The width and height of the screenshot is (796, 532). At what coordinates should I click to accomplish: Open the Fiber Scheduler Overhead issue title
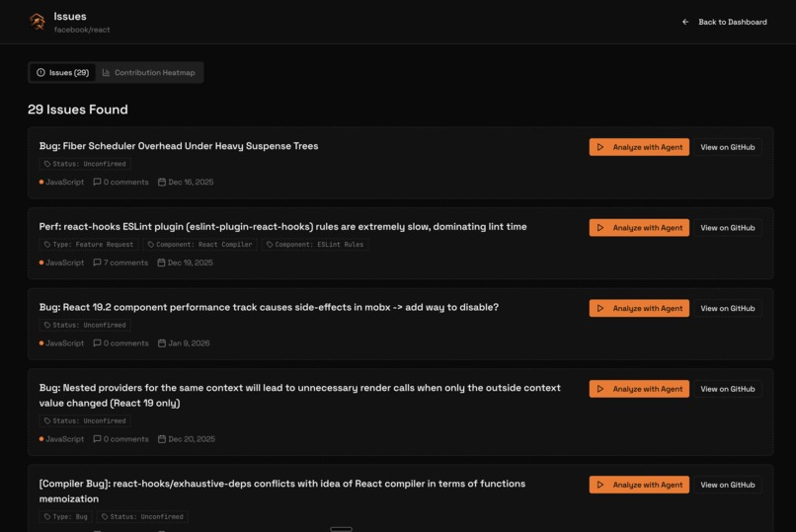[x=179, y=146]
